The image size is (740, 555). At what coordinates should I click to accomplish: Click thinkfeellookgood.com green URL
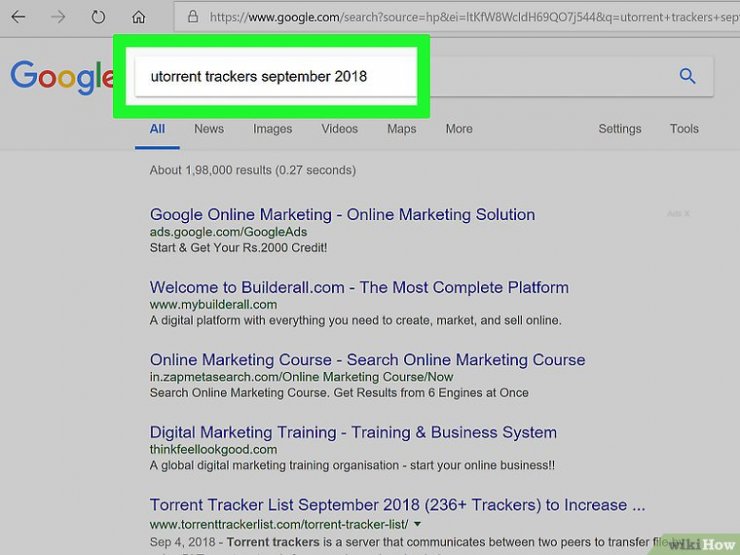coord(213,450)
